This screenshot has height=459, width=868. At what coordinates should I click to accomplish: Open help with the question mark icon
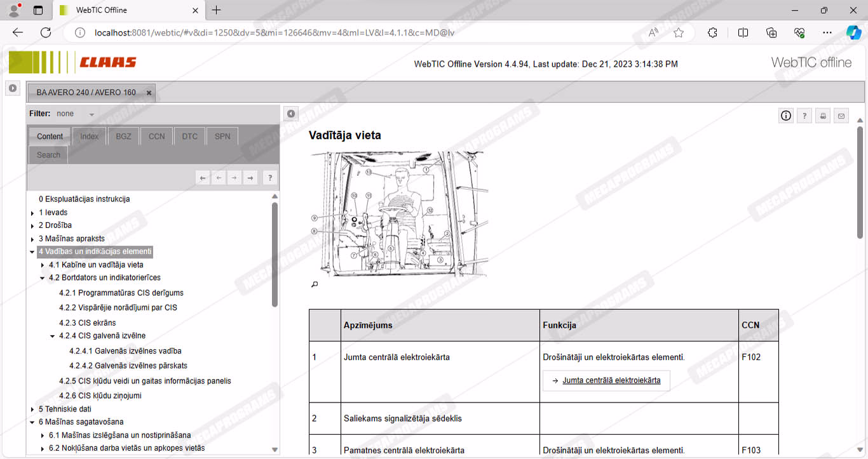[804, 116]
